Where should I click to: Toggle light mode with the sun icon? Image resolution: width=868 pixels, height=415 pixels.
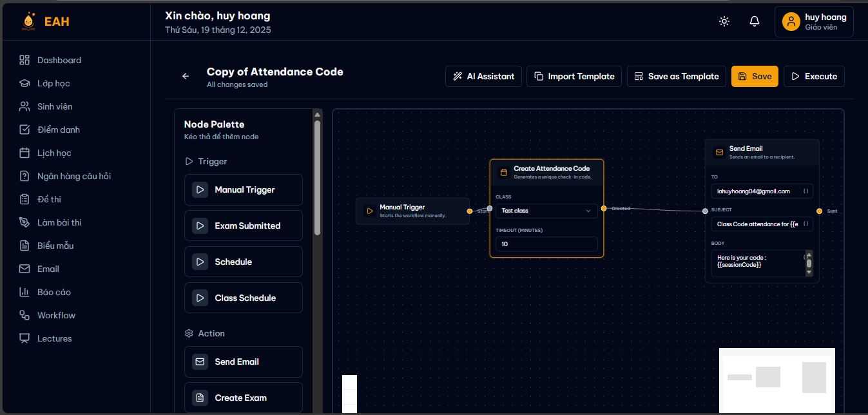(724, 21)
